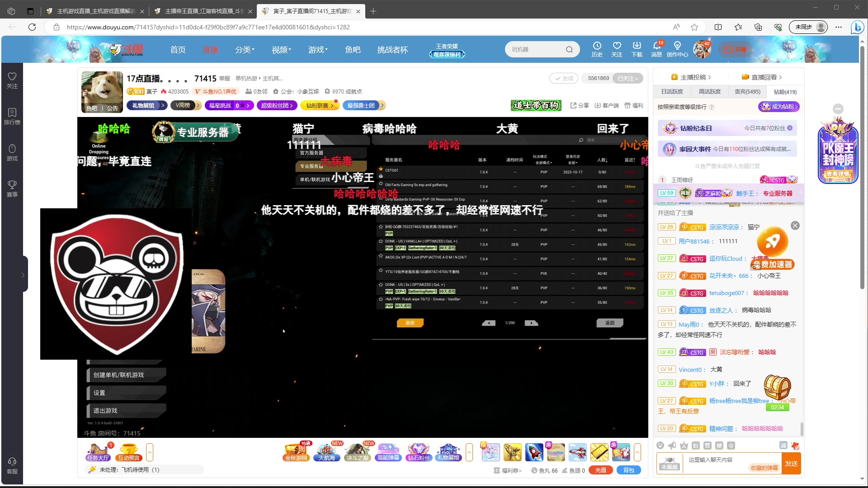The height and width of the screenshot is (488, 868).
Task: Toggle gift effect blocking icon
Action: tap(796, 446)
